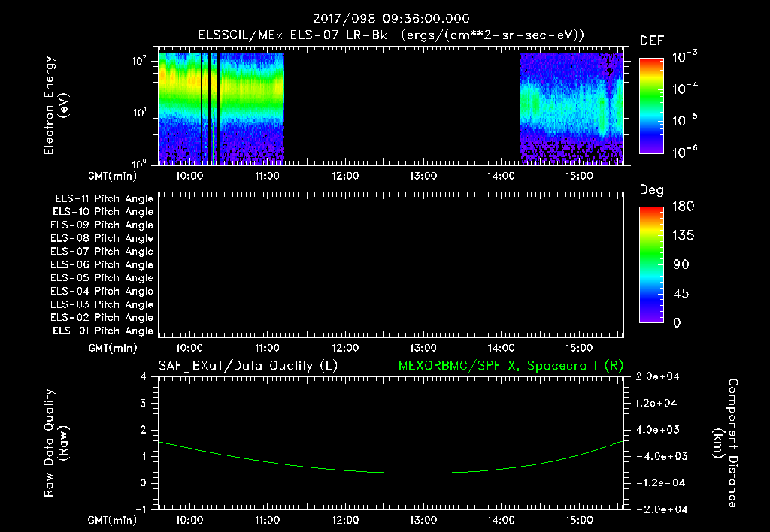Click the 13:00 tick label under pitch angle panel
Screen dimensions: 770x532
(423, 349)
